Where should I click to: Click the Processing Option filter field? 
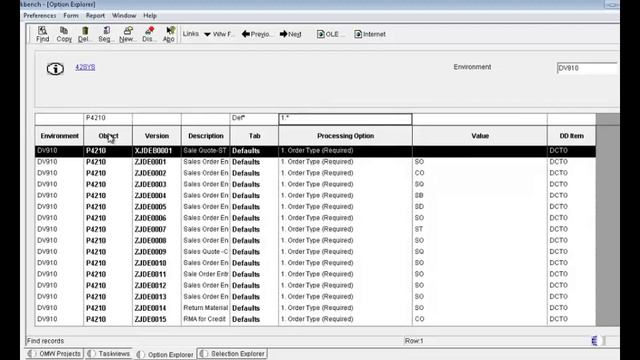click(x=345, y=119)
